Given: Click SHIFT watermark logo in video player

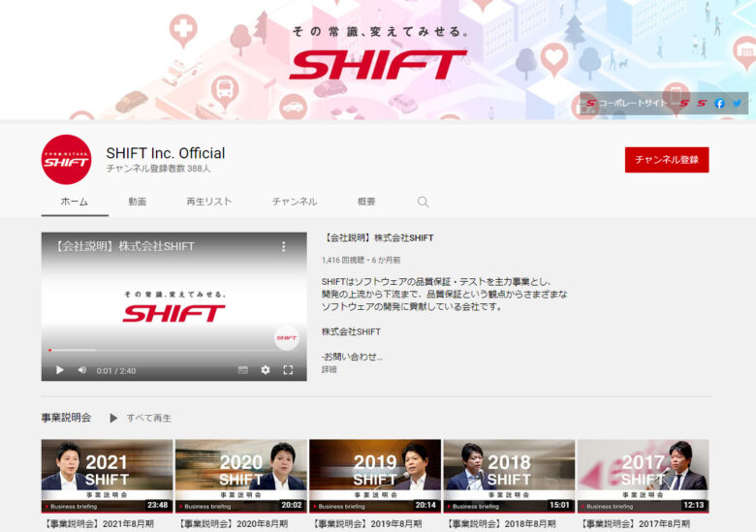Looking at the screenshot, I should tap(286, 338).
